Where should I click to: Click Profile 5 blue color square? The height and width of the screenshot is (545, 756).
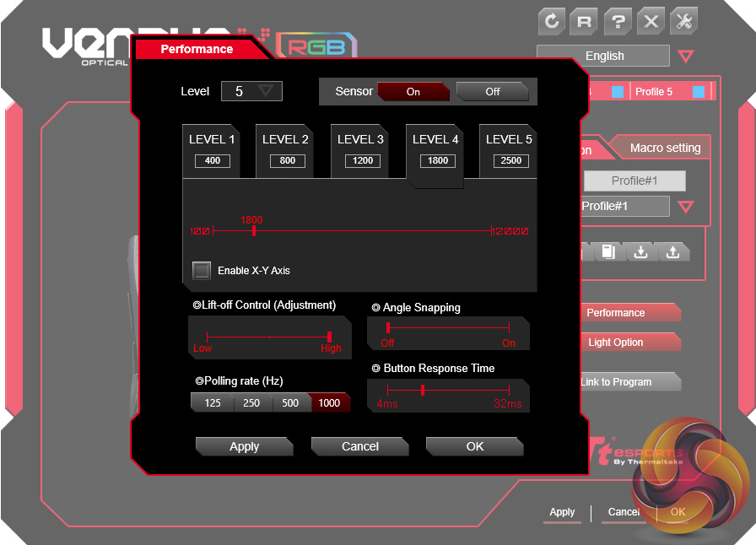698,92
